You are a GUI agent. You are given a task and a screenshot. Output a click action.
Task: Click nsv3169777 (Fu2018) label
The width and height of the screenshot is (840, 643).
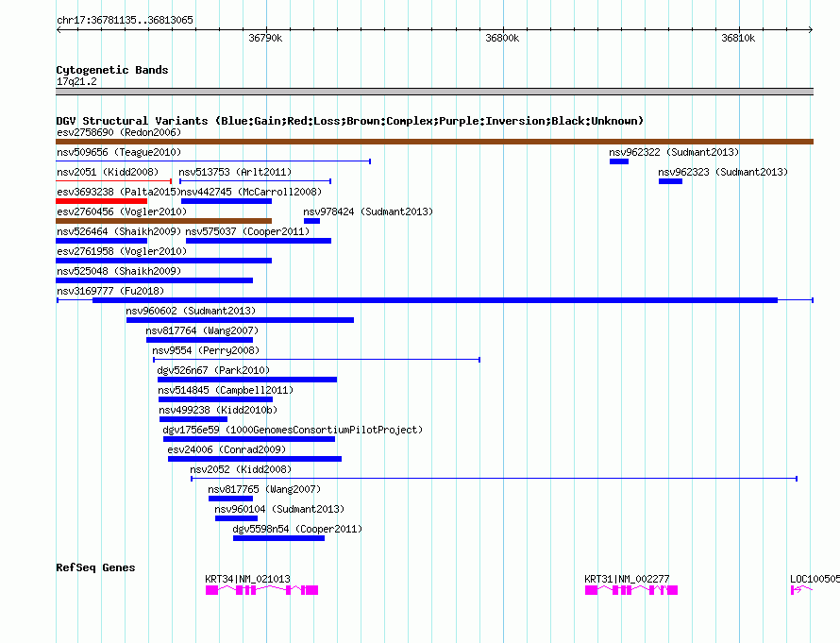[110, 291]
